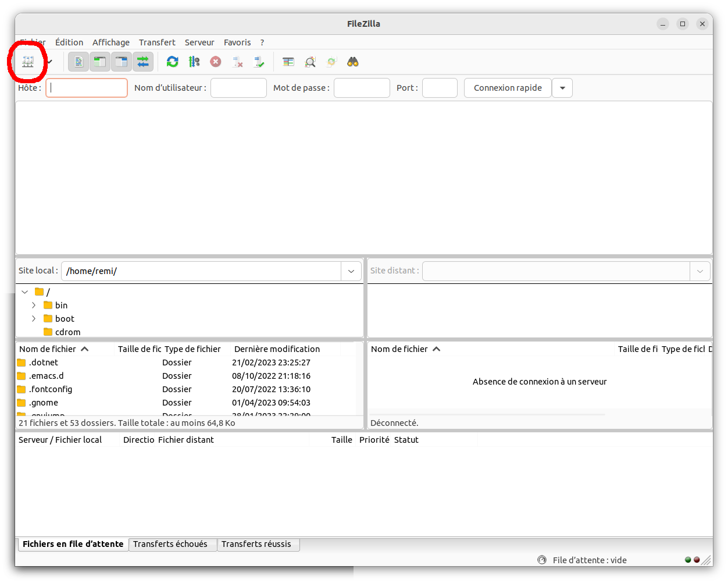Click the refresh file lists icon

click(173, 62)
